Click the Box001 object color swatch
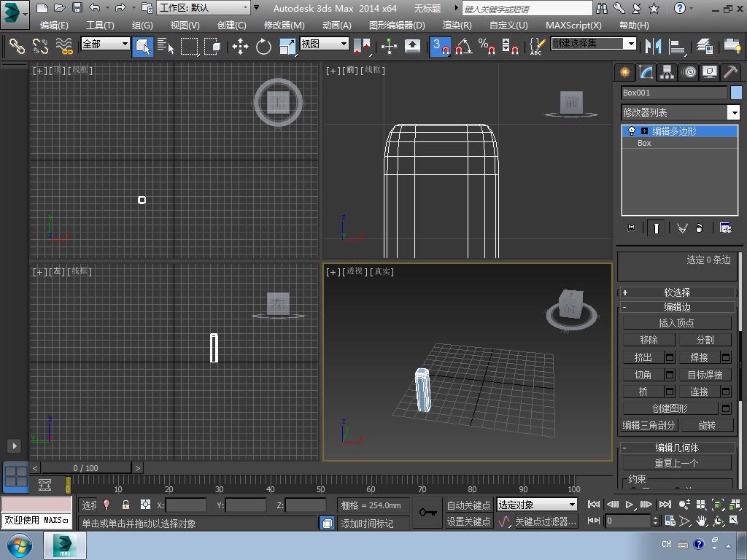Image resolution: width=747 pixels, height=560 pixels. (x=736, y=93)
